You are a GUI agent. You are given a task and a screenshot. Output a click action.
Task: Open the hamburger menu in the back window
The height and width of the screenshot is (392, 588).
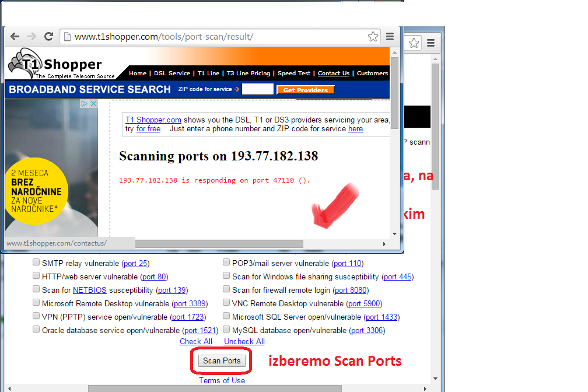(x=431, y=43)
